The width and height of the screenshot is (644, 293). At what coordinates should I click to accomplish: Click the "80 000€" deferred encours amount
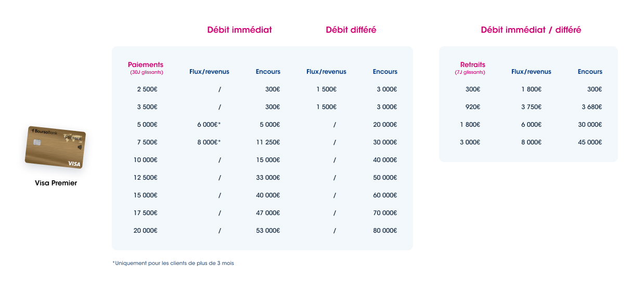point(385,231)
